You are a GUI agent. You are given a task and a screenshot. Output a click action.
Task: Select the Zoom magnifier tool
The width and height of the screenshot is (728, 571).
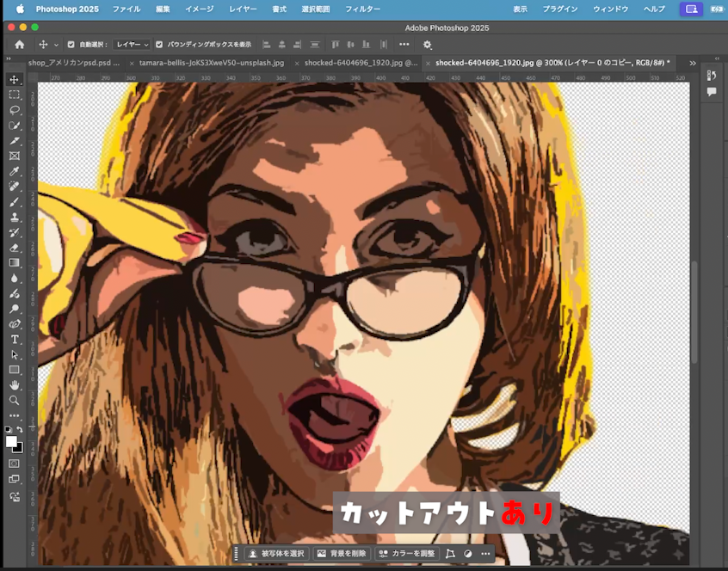(15, 401)
